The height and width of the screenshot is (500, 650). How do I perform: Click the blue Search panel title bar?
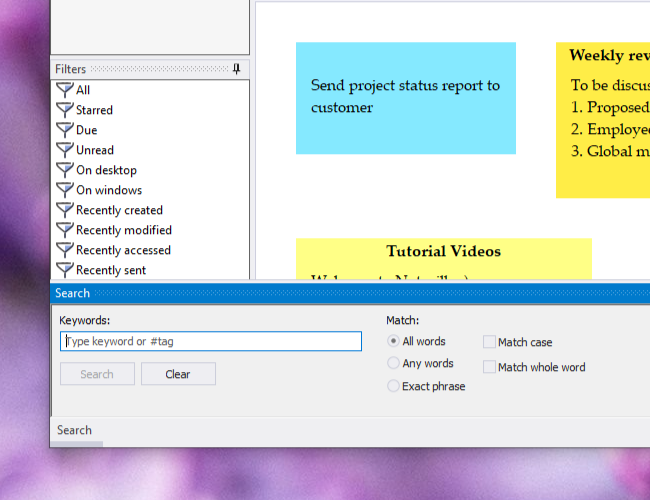pos(350,293)
